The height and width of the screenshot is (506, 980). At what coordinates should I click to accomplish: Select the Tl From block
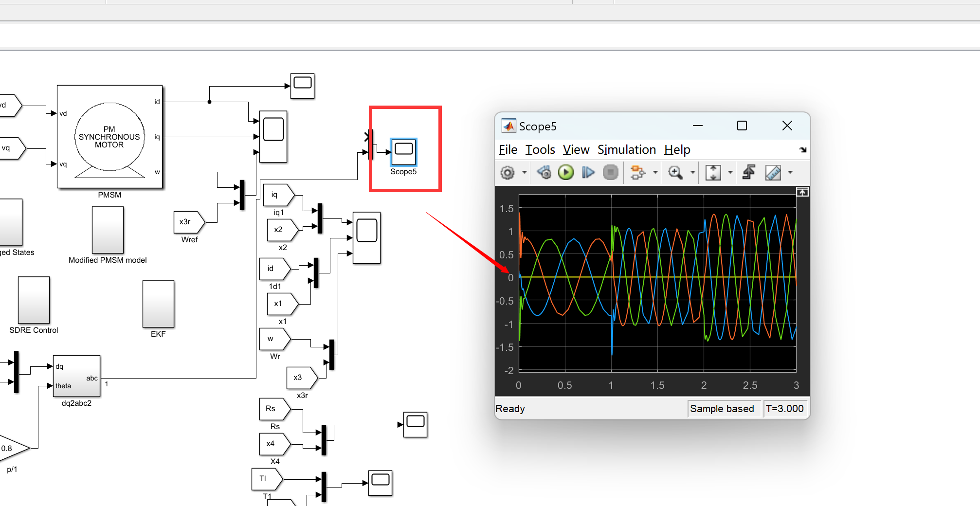267,479
